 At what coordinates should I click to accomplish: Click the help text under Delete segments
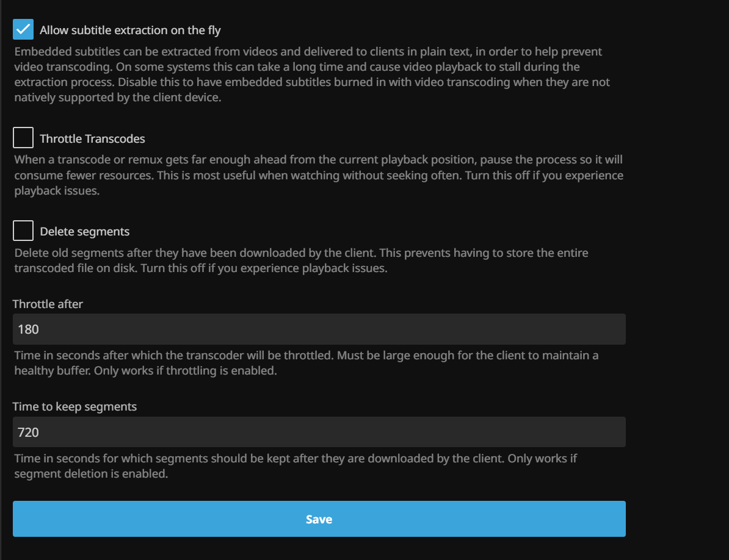tap(300, 260)
